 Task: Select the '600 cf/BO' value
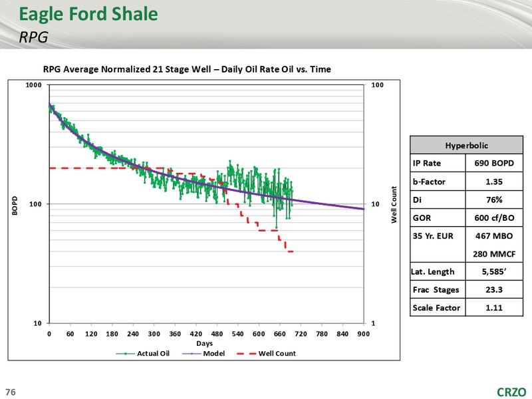click(494, 218)
